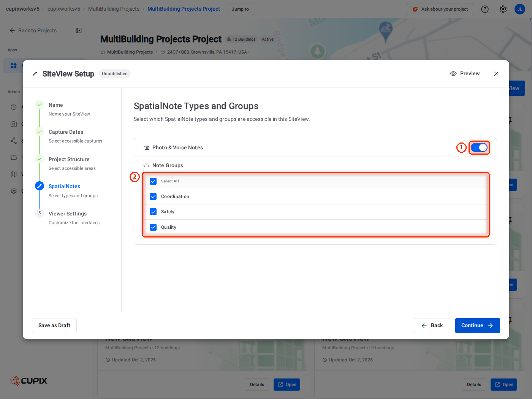The height and width of the screenshot is (399, 532).
Task: Click the sidebar admin gear icon
Action: tap(14, 191)
